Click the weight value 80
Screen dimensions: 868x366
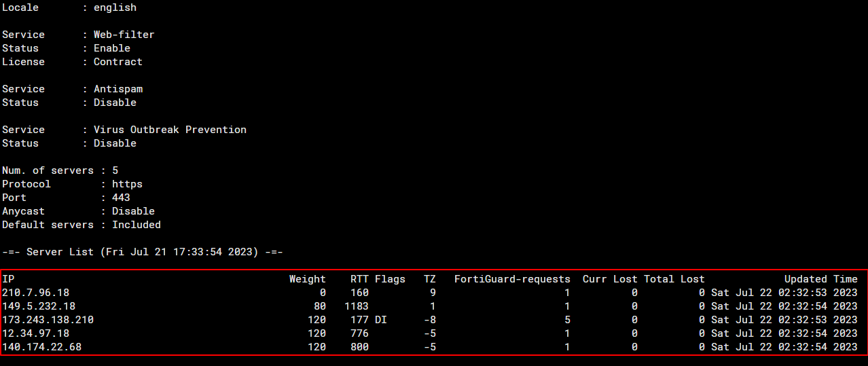tap(320, 306)
